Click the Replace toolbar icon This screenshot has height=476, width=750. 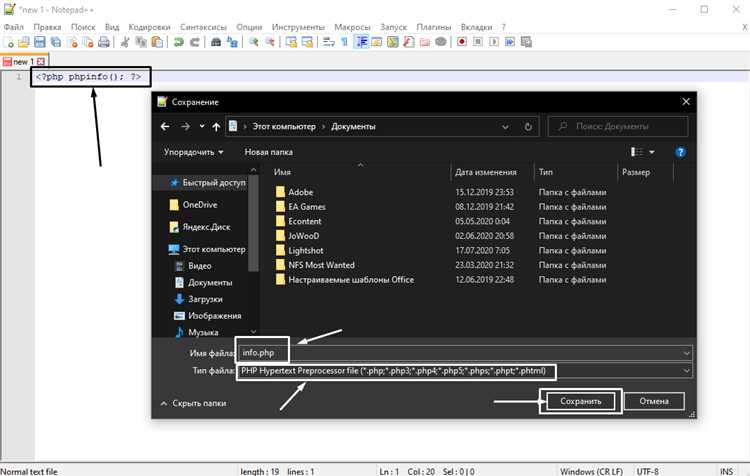[x=232, y=42]
